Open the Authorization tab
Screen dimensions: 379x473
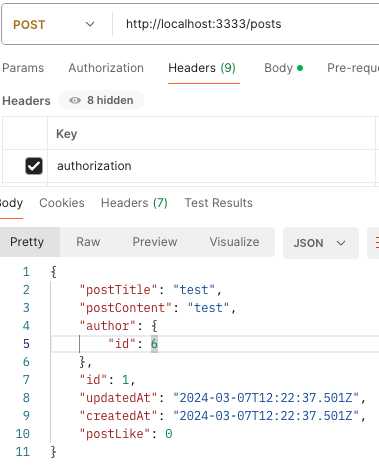106,68
